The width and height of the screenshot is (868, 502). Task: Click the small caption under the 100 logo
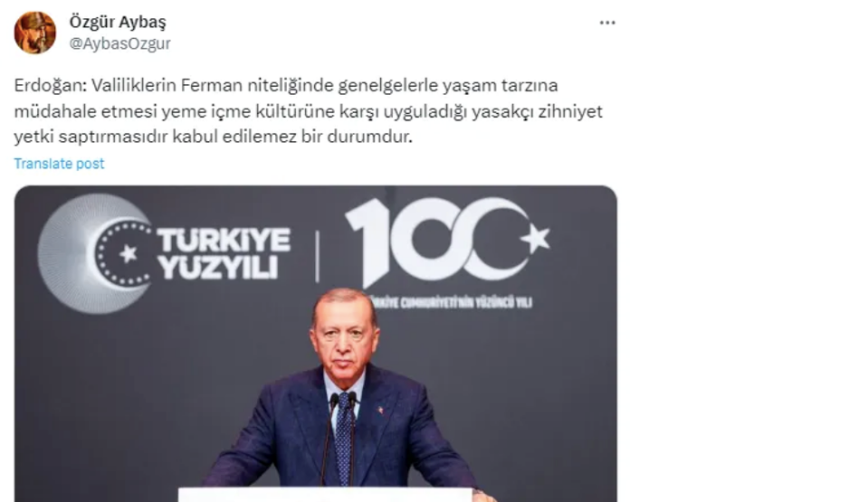[x=452, y=303]
